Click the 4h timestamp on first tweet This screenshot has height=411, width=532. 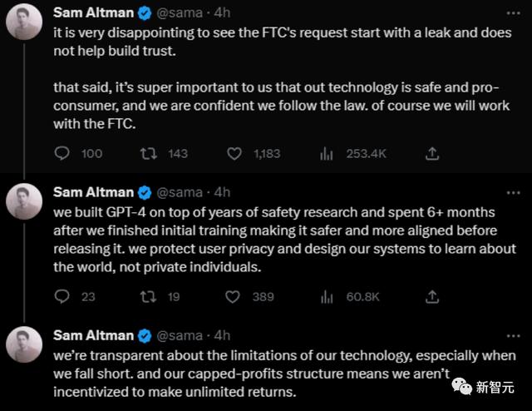(x=222, y=13)
